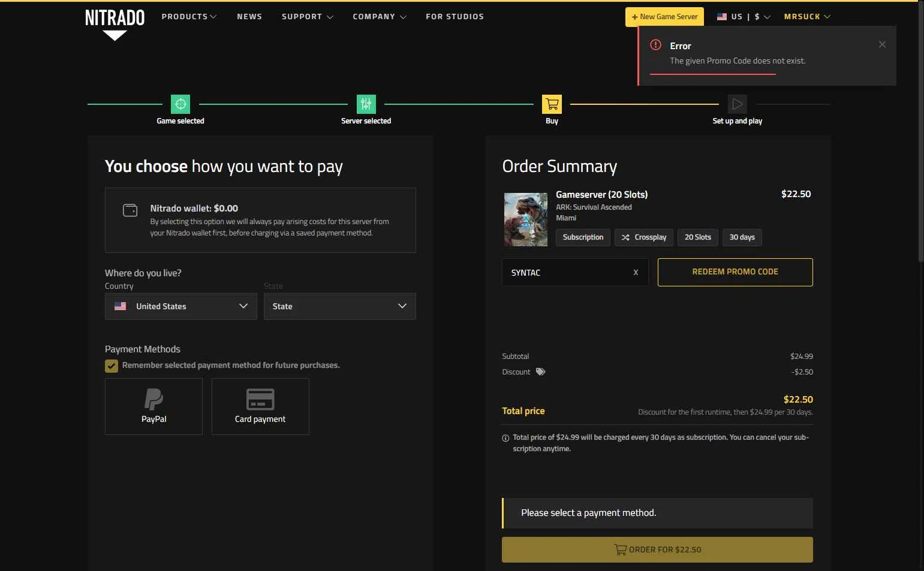Click the page vertical scrollbar

pos(921,132)
